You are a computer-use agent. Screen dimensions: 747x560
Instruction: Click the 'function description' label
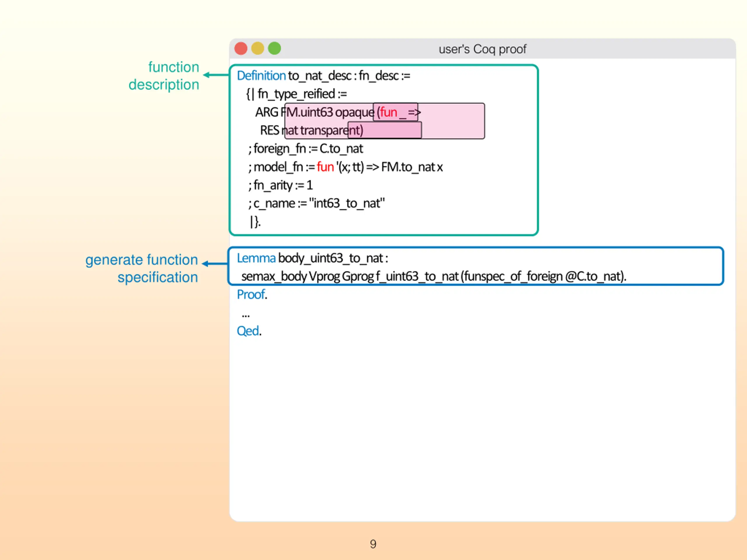pos(164,76)
